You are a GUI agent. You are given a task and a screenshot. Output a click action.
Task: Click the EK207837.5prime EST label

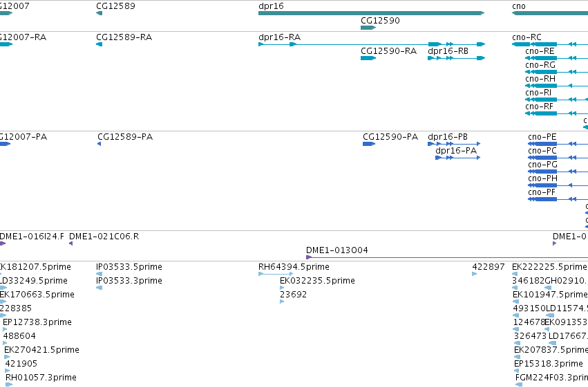[x=551, y=350]
